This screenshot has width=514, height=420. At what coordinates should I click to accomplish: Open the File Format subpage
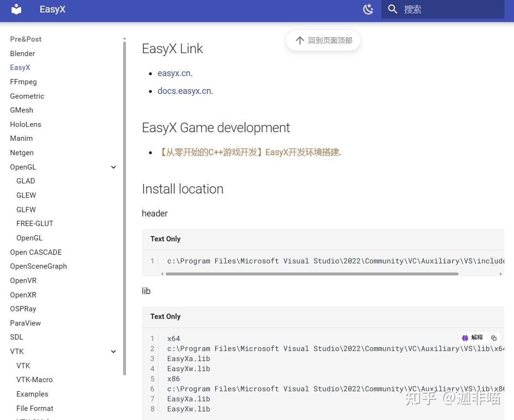tap(35, 409)
